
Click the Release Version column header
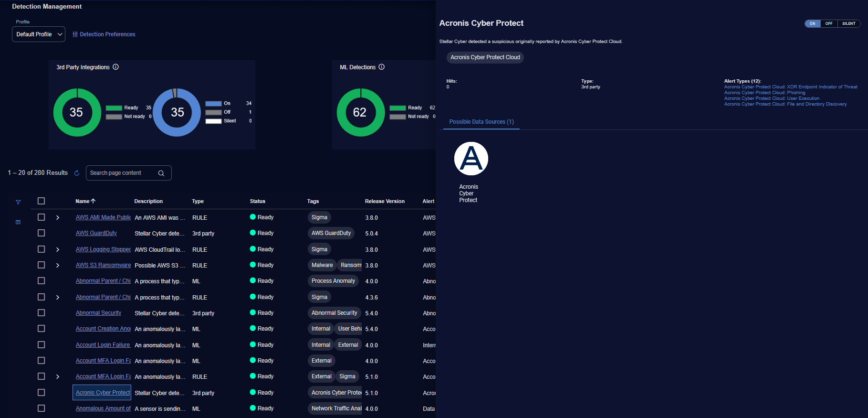(385, 201)
